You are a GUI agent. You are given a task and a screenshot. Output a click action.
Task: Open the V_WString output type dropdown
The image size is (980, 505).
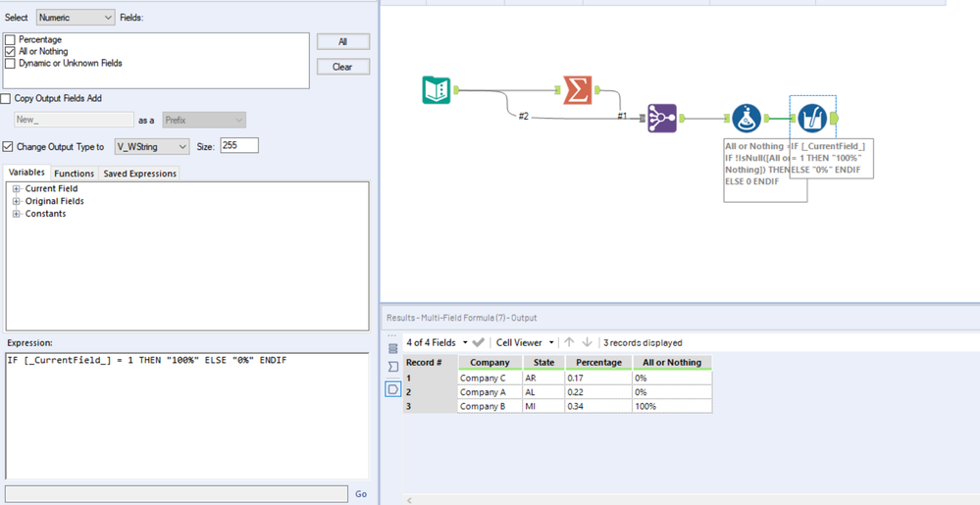click(x=152, y=146)
